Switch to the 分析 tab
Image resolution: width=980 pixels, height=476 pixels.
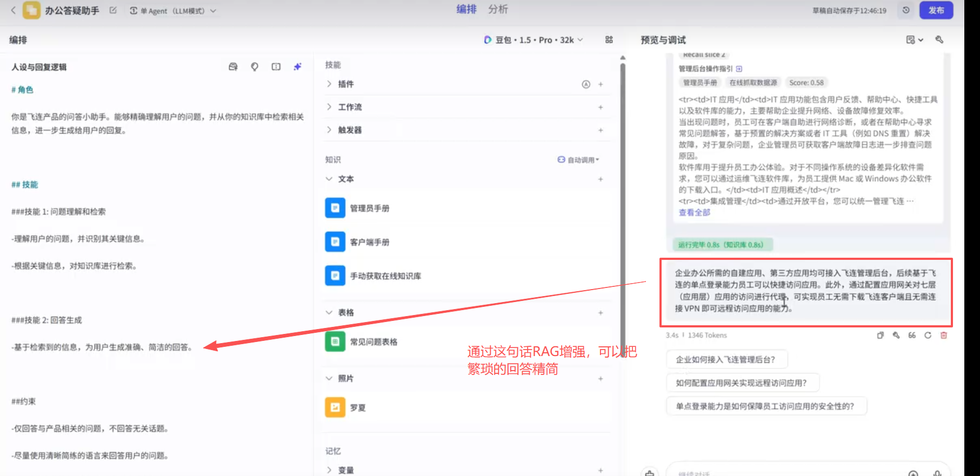498,9
